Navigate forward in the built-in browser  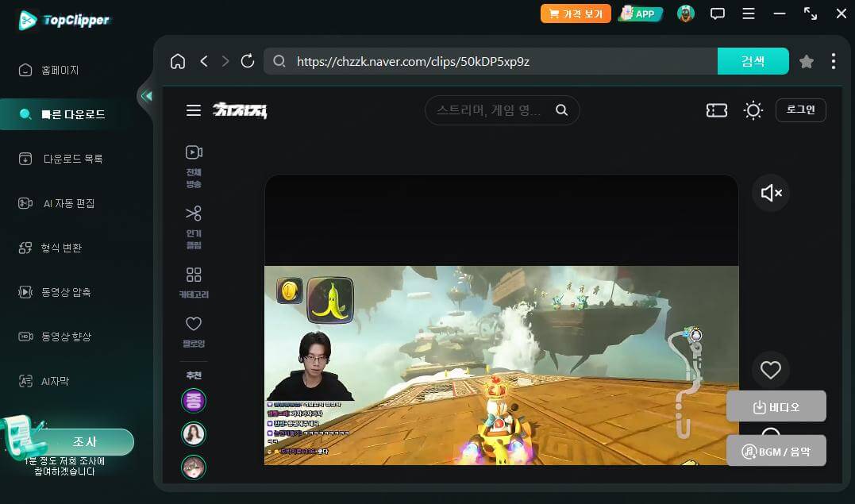pyautogui.click(x=225, y=61)
